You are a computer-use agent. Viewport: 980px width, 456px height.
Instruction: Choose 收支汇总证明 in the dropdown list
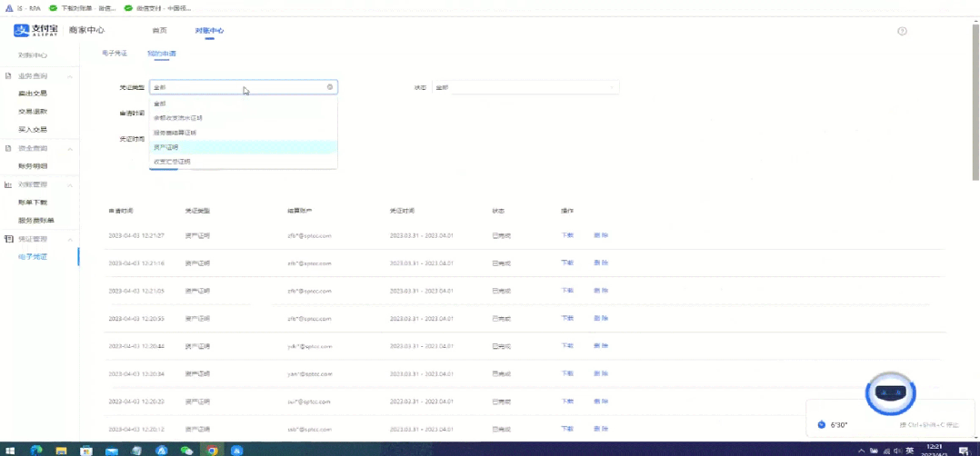[172, 162]
